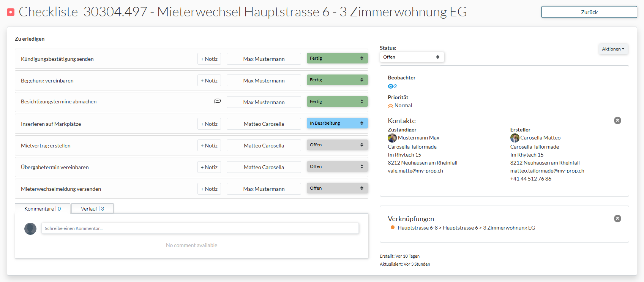Click the user avatar beside the comment field
The image size is (644, 282).
tap(30, 229)
